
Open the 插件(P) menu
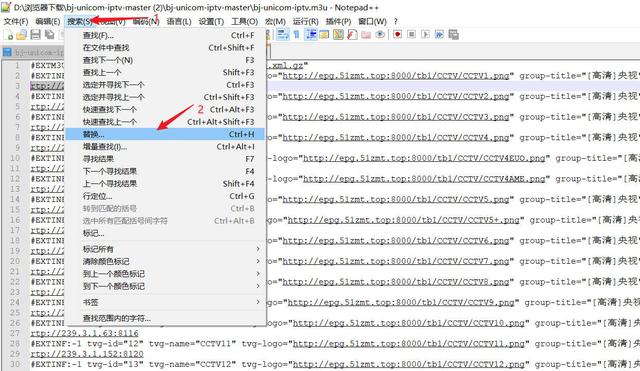pyautogui.click(x=338, y=21)
